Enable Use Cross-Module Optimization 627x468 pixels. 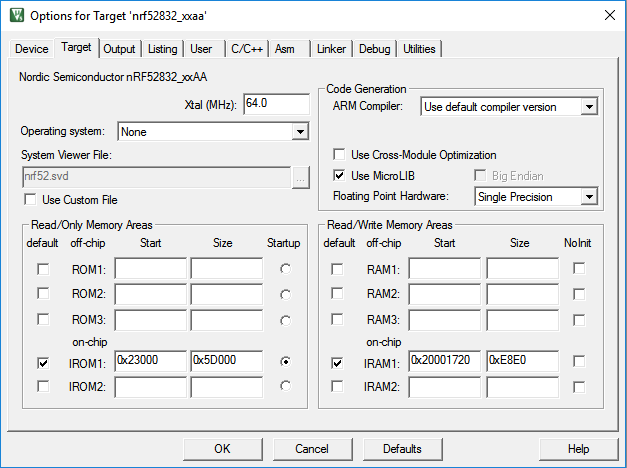[339, 154]
